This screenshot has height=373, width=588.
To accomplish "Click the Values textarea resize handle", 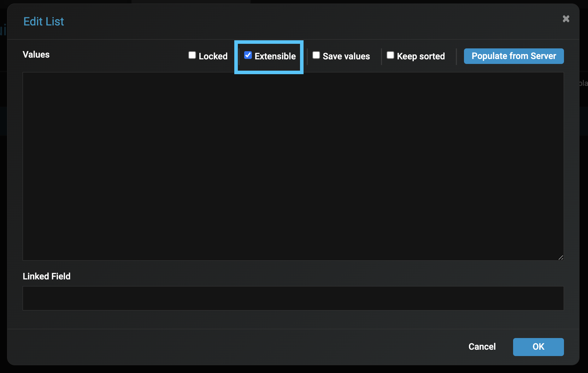I will pos(561,257).
